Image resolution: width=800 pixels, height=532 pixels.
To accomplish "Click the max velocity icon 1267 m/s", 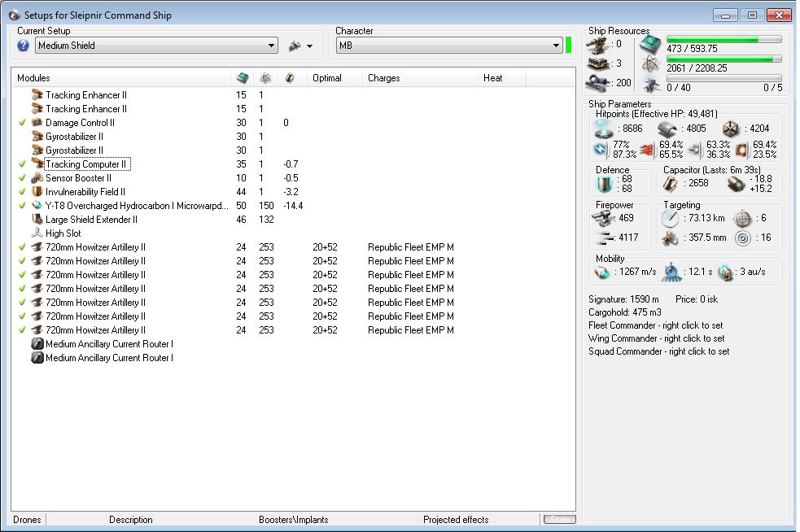I will [602, 273].
